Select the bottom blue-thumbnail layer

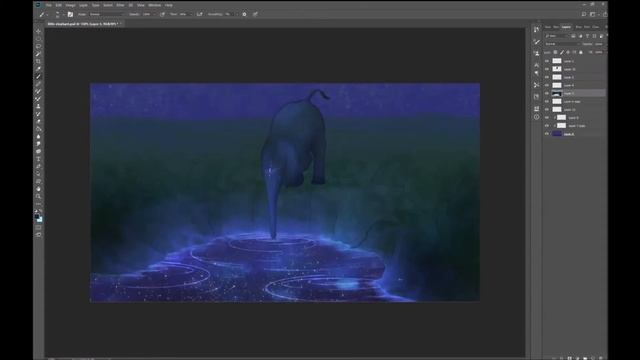575,134
